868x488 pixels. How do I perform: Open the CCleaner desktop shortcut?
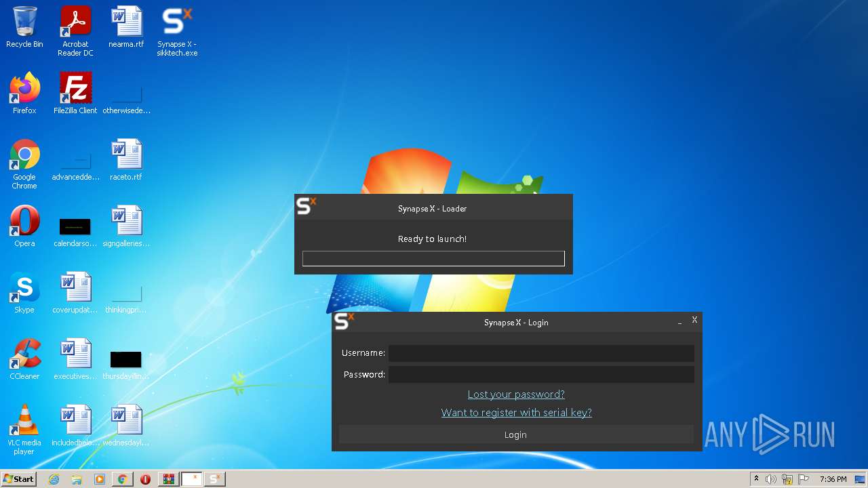(x=24, y=359)
